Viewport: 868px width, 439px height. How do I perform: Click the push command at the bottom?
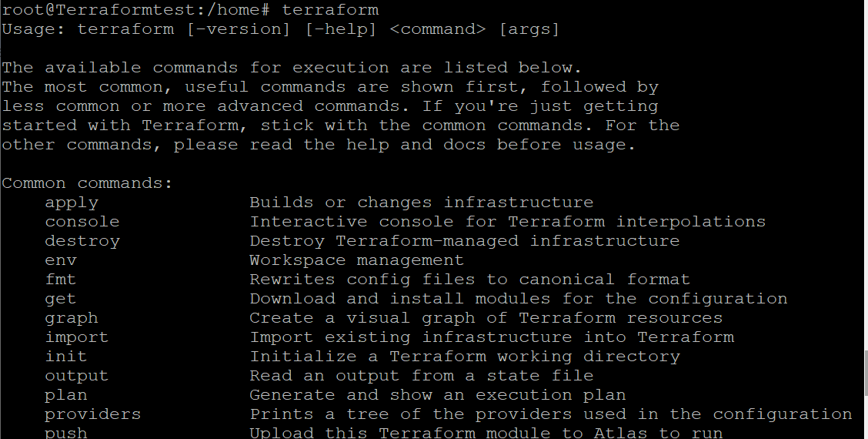[x=66, y=432]
